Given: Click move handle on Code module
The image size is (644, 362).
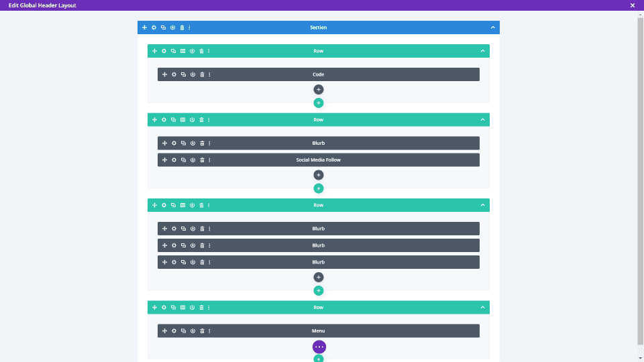Looking at the screenshot, I should [x=165, y=74].
